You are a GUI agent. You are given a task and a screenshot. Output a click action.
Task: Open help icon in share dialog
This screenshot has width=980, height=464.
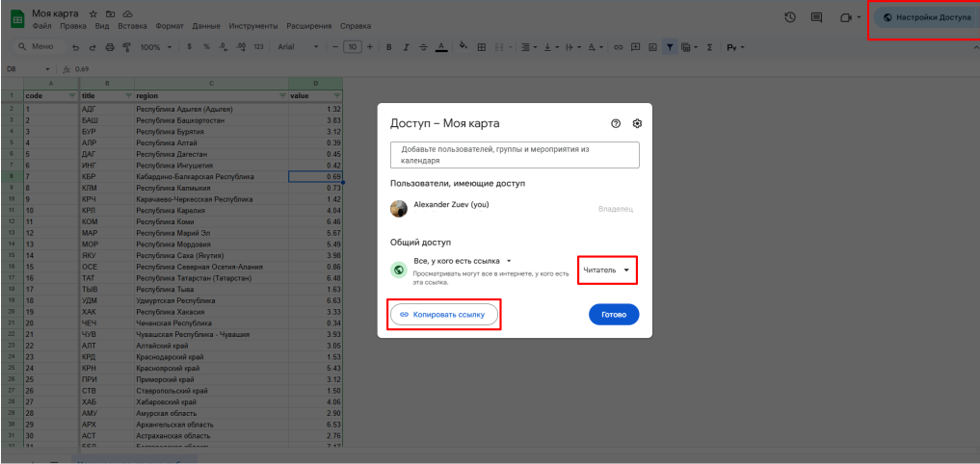pos(616,123)
